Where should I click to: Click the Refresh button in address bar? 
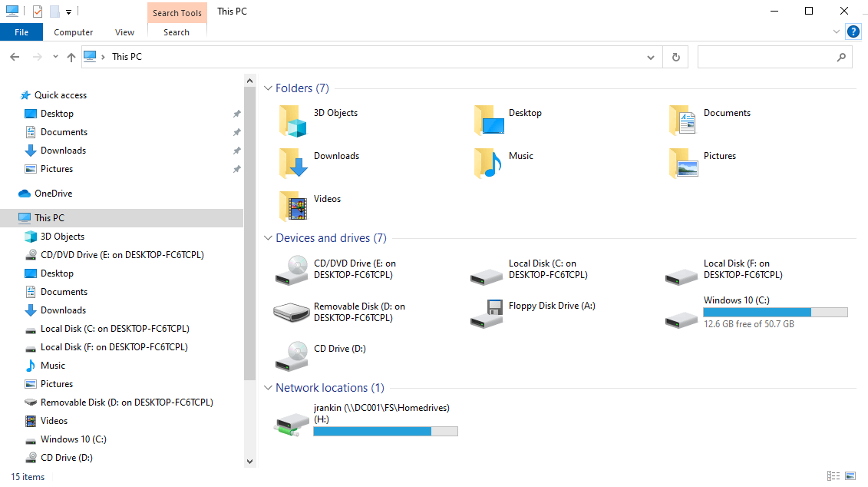675,57
